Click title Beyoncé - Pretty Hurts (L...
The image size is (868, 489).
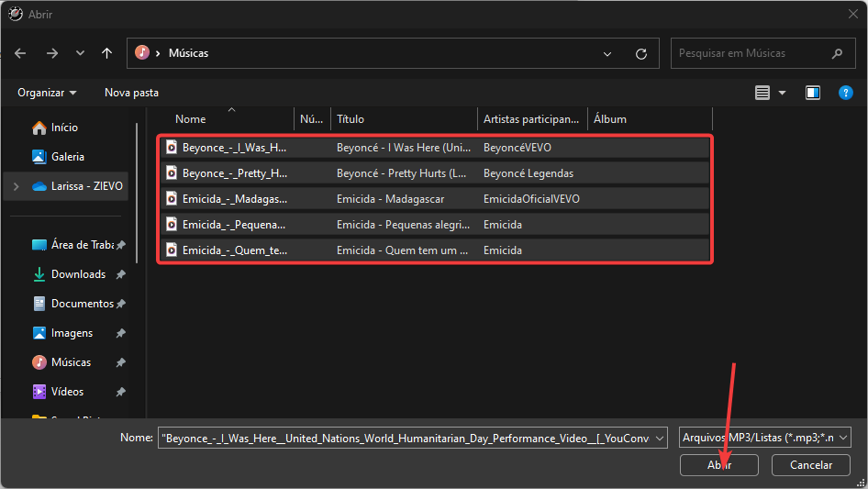tap(401, 173)
